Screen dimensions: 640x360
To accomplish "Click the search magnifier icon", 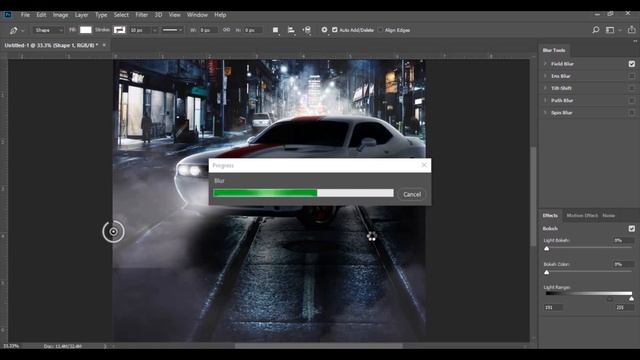I will point(596,30).
